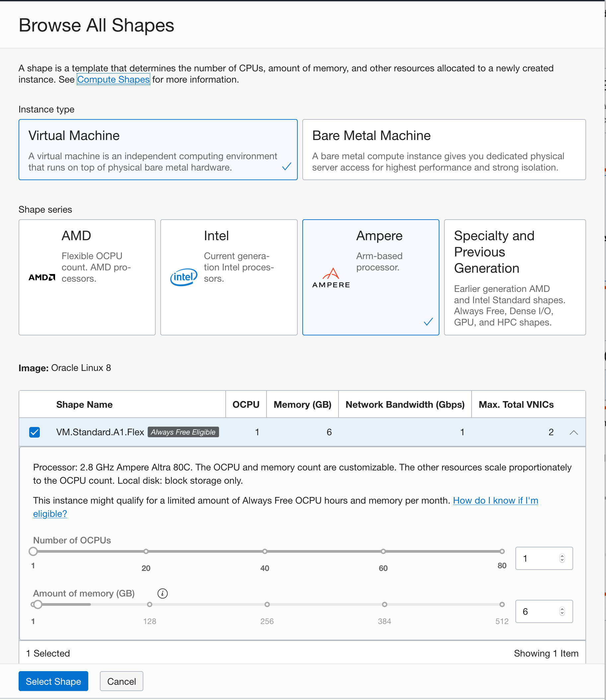The height and width of the screenshot is (700, 606).
Task: Click the Select Shape button
Action: coord(53,681)
